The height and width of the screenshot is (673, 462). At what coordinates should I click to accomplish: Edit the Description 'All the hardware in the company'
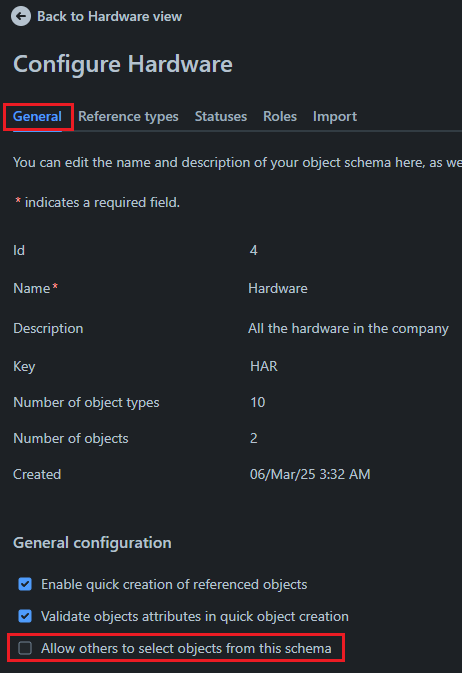pos(348,328)
